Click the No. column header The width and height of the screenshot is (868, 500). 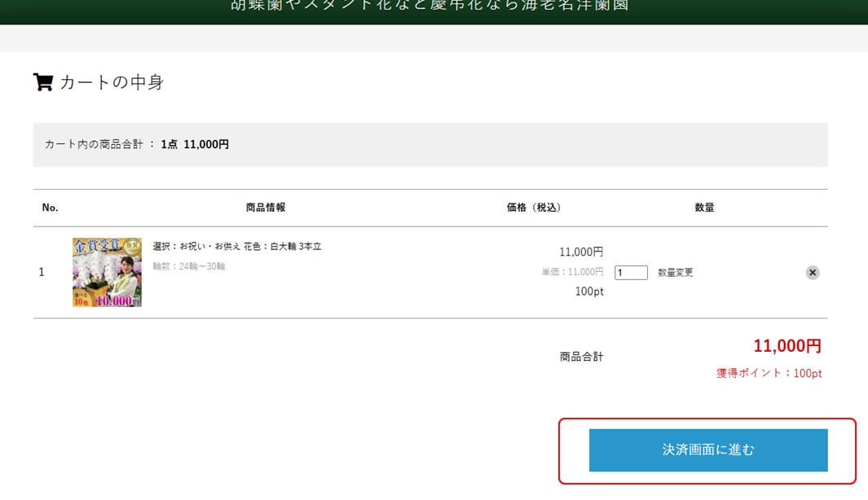[x=50, y=208]
